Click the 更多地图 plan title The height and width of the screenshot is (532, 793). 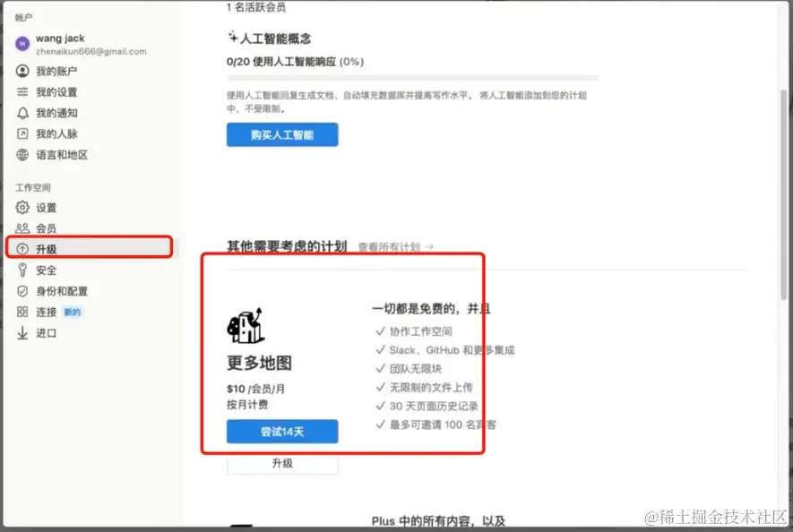click(259, 363)
